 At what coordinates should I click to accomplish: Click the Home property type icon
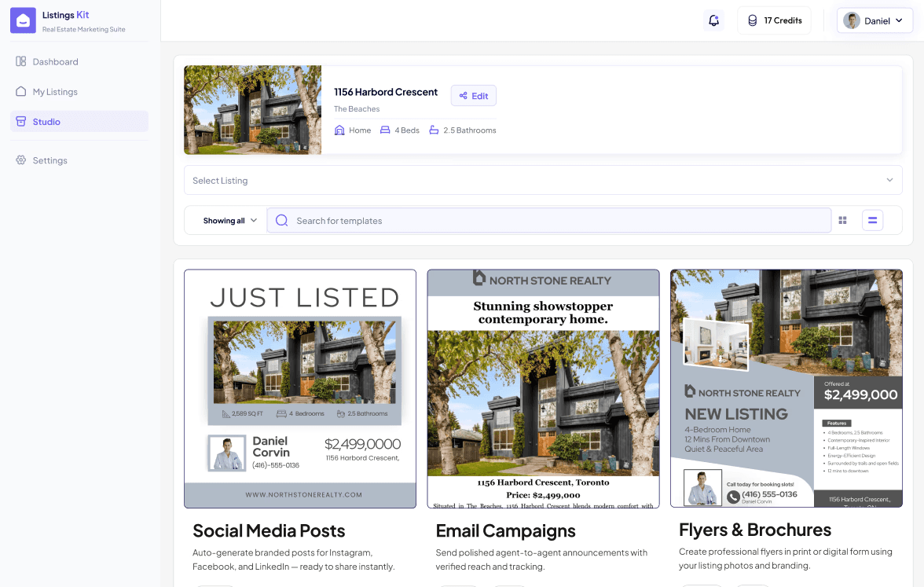(339, 130)
